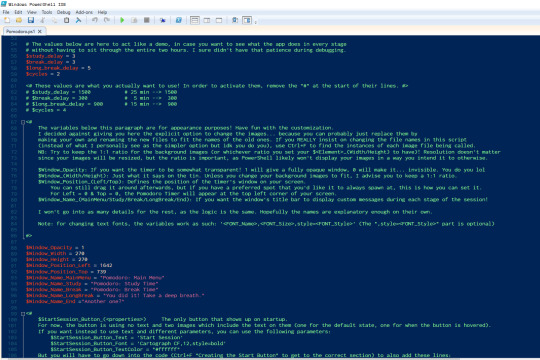This screenshot has width=540, height=360.
Task: Toggle the Show Command Add-on icon
Action: pyautogui.click(x=247, y=20)
